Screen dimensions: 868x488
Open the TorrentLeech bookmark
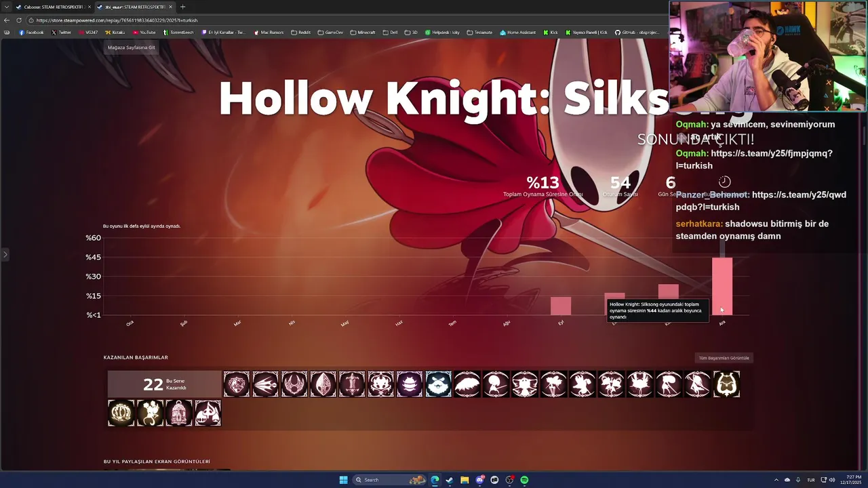[x=178, y=32]
